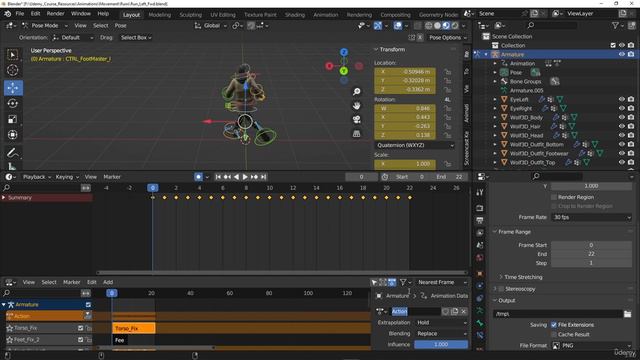640x360 pixels.
Task: Enable Cache Result checkbox
Action: 554,335
